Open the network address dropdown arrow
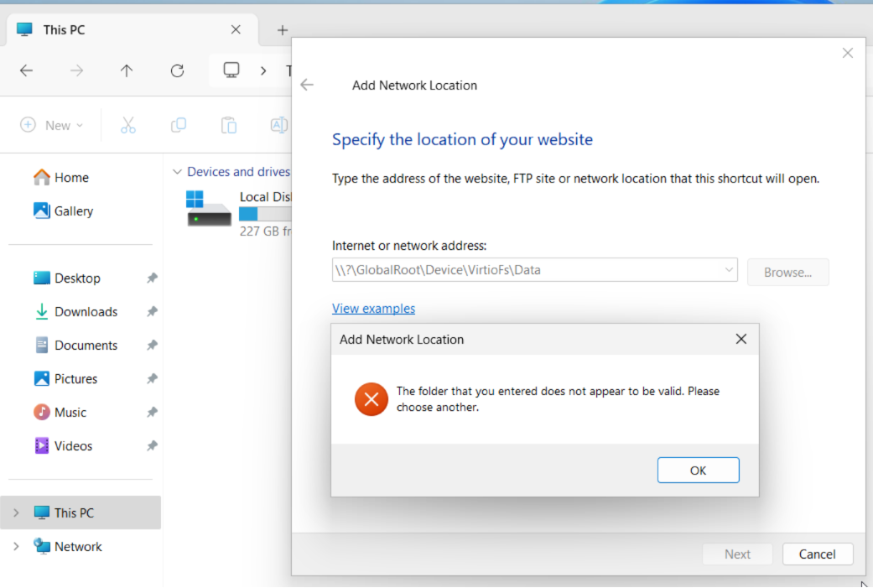Image resolution: width=873 pixels, height=588 pixels. tap(728, 270)
